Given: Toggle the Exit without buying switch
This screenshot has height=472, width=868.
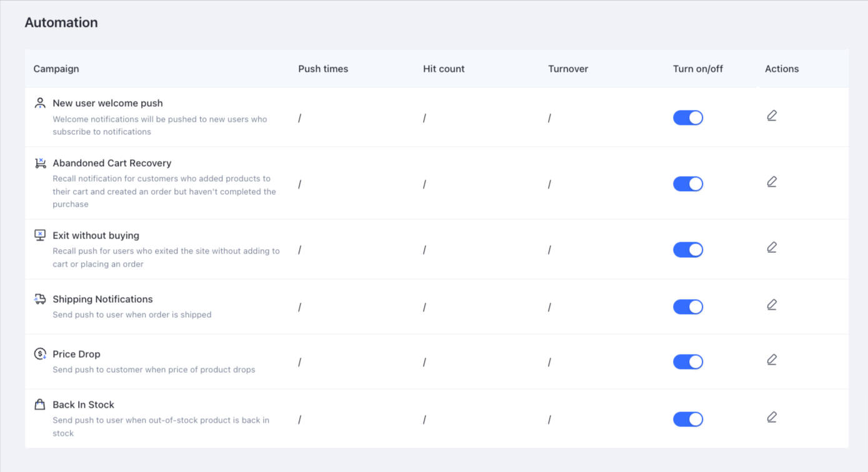Looking at the screenshot, I should coord(688,250).
